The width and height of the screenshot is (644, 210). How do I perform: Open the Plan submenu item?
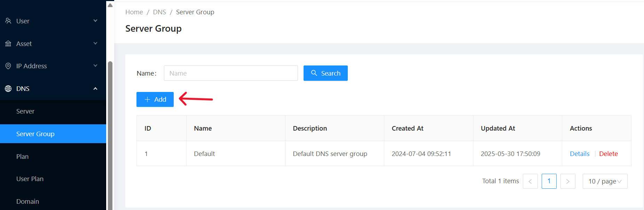(x=22, y=157)
